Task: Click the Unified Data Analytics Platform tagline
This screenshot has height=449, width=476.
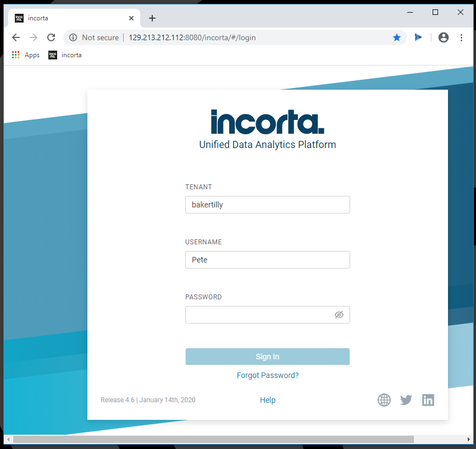Action: coord(268,145)
